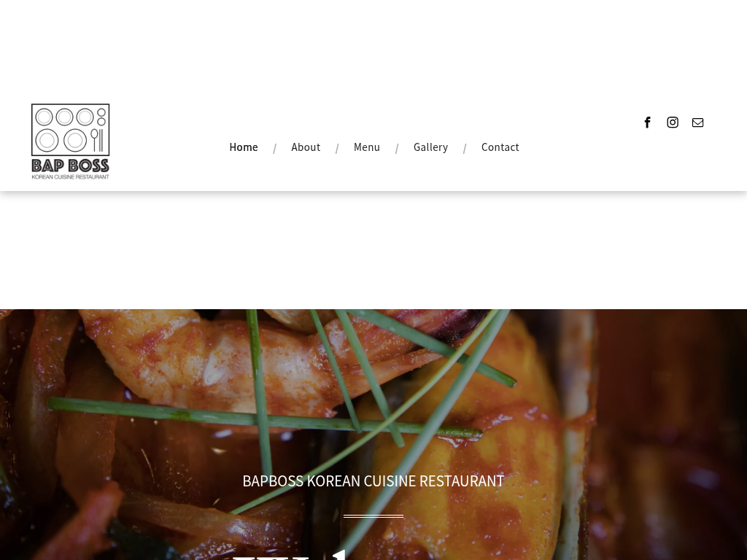The image size is (747, 560).
Task: Go to the Home nav item
Action: (x=244, y=147)
